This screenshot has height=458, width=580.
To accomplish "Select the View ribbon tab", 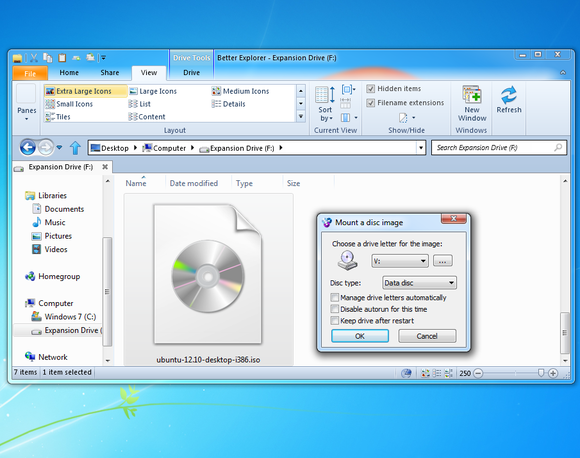I will click(x=149, y=73).
